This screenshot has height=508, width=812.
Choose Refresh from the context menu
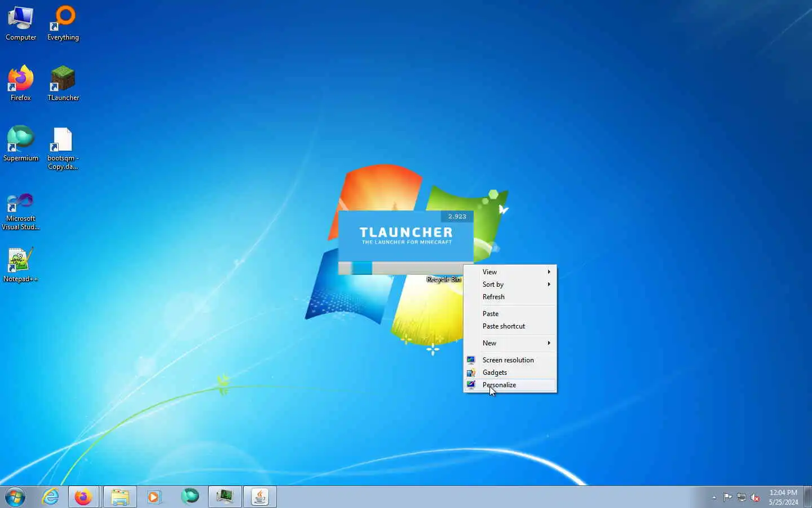pos(510,297)
